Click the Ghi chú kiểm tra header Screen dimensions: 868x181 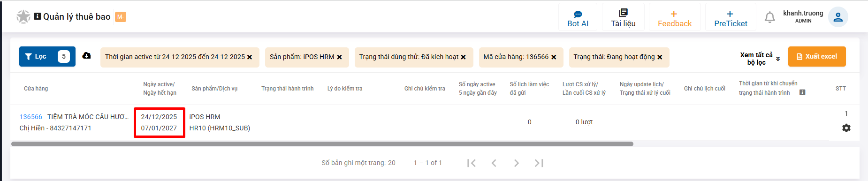pos(425,89)
